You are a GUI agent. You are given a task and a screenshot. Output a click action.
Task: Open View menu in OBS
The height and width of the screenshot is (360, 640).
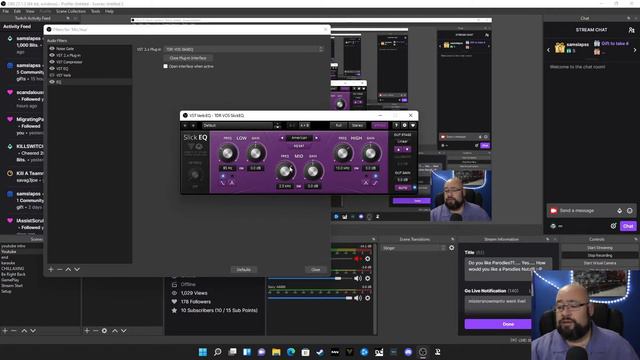click(x=30, y=11)
